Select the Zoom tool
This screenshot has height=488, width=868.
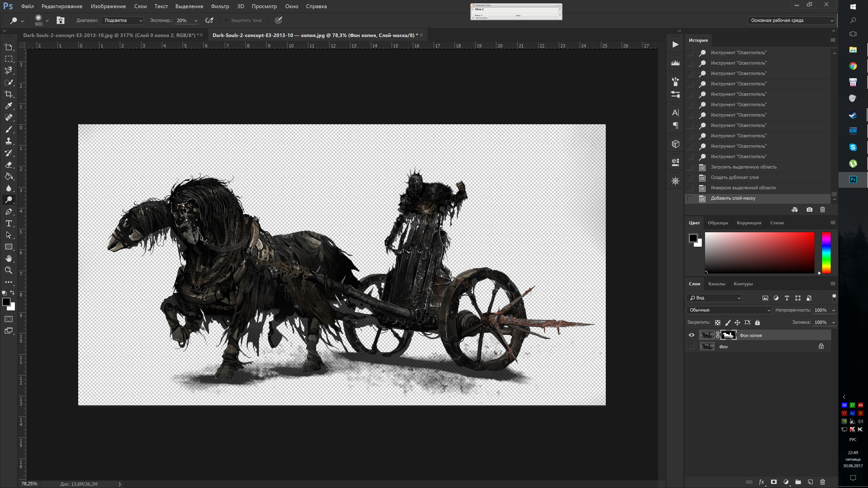click(9, 270)
